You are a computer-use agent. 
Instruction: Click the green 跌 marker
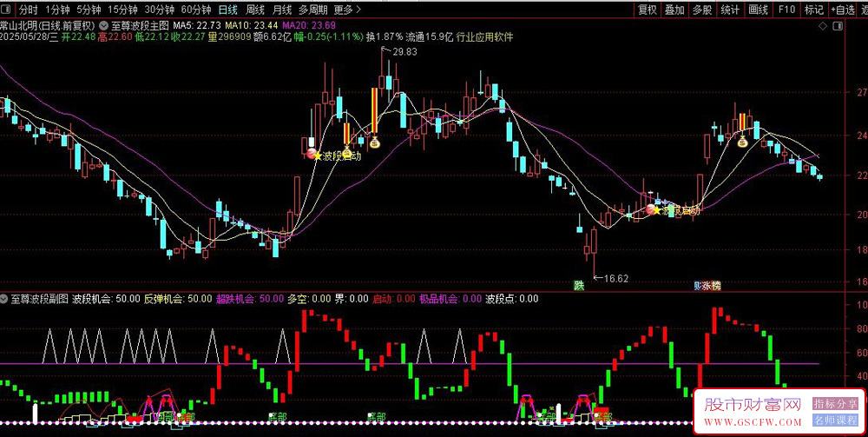click(578, 286)
